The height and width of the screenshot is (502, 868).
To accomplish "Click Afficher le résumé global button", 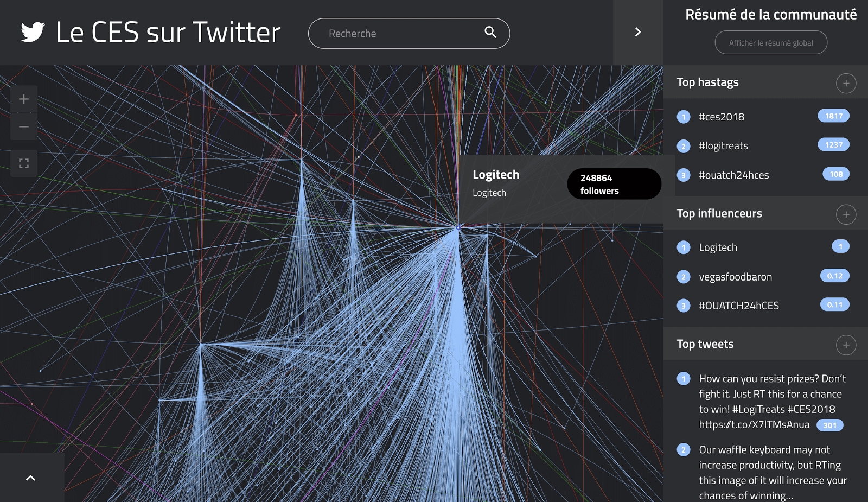I will pyautogui.click(x=771, y=42).
